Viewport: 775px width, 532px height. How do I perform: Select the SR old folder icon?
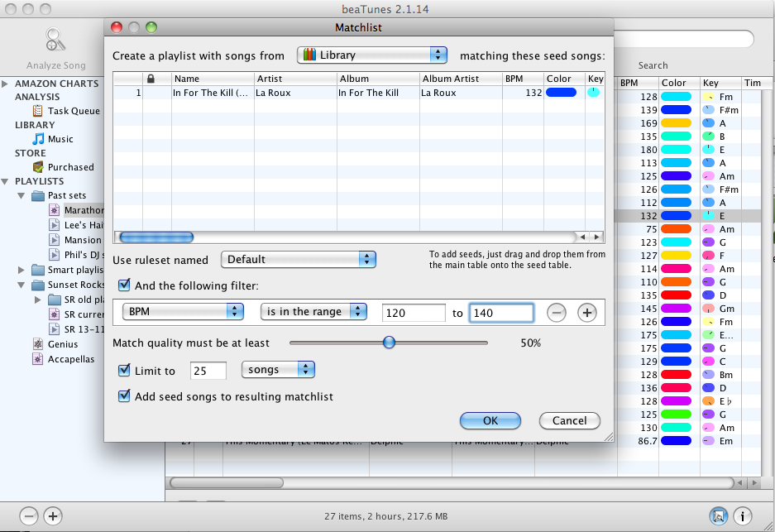55,300
